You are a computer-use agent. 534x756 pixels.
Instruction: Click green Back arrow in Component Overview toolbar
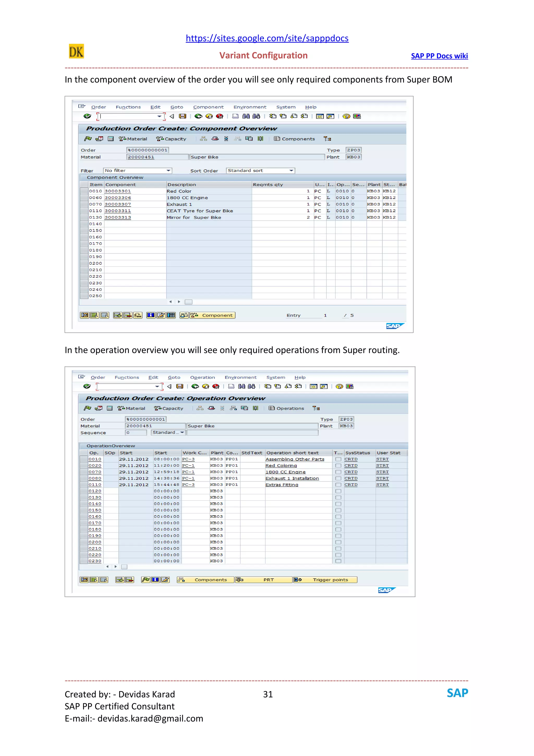pos(198,116)
